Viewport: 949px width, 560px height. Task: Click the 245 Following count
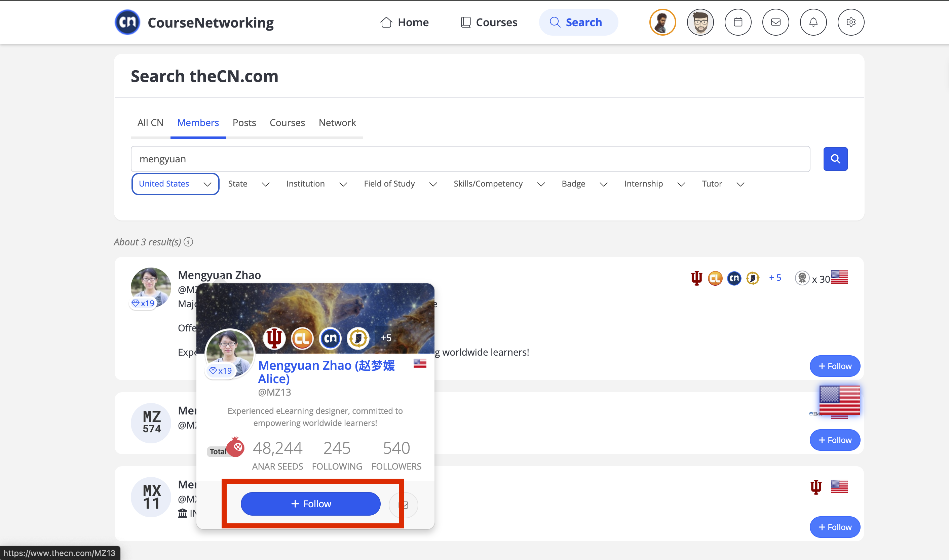(x=337, y=448)
